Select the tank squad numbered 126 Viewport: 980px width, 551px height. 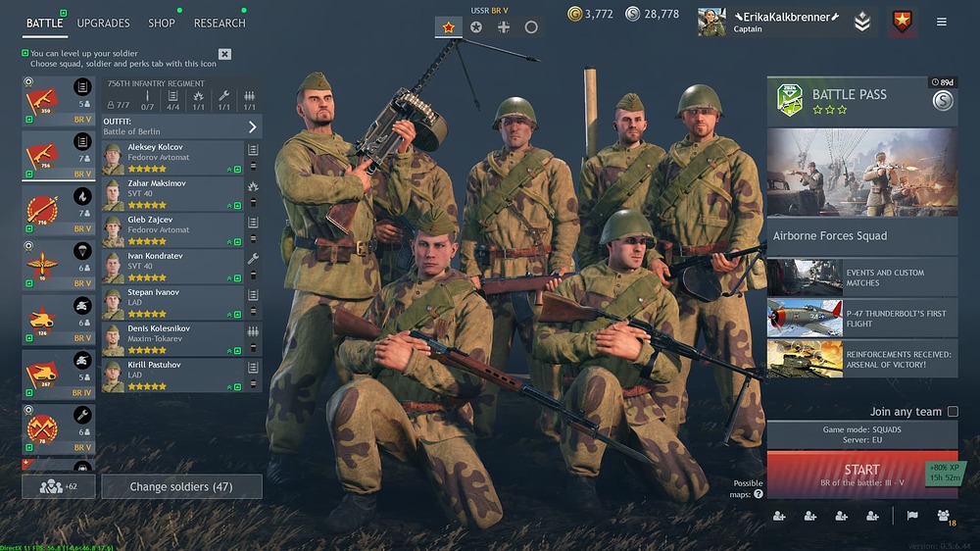pos(58,320)
